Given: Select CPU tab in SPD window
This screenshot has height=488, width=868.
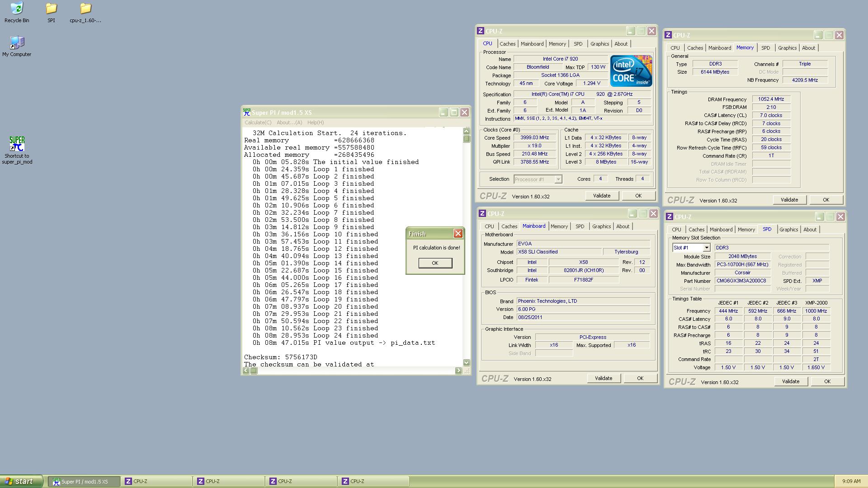Looking at the screenshot, I should tap(676, 230).
